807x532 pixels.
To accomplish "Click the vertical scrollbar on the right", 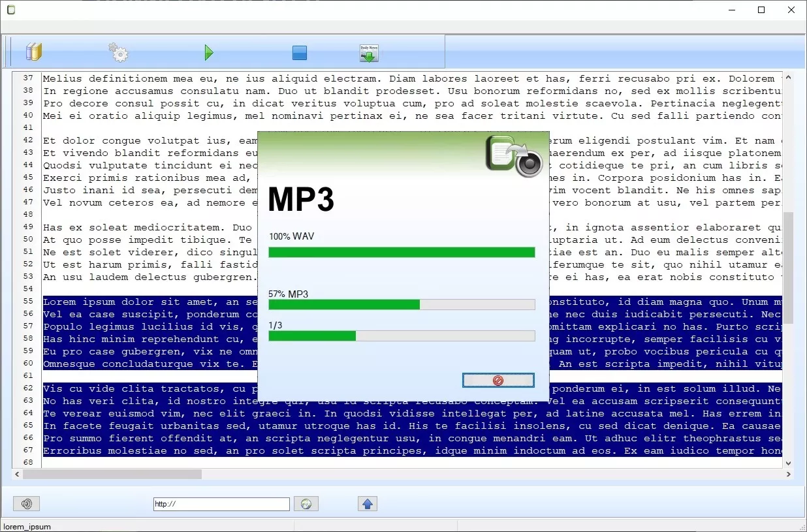I will (x=789, y=261).
